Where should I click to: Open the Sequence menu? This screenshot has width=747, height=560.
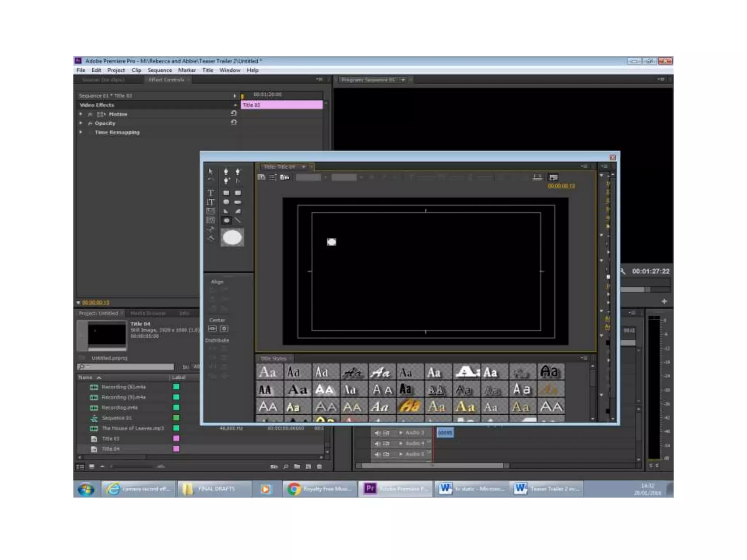[160, 70]
